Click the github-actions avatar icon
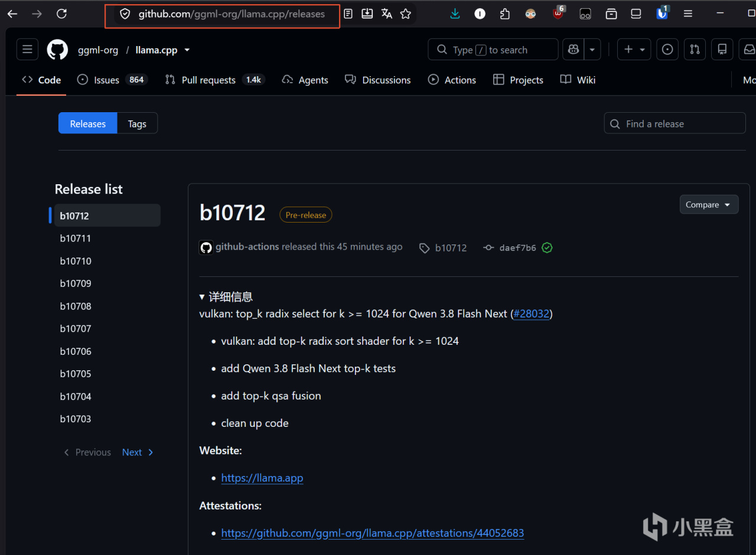Viewport: 756px width, 555px height. [x=206, y=248]
